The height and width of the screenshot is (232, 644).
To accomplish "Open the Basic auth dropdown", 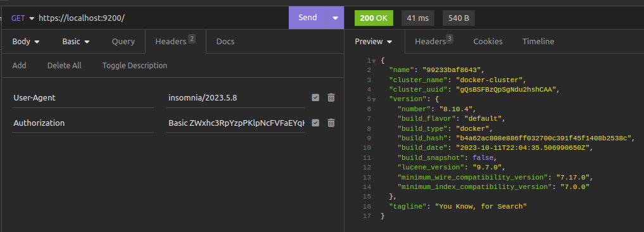I will point(76,41).
